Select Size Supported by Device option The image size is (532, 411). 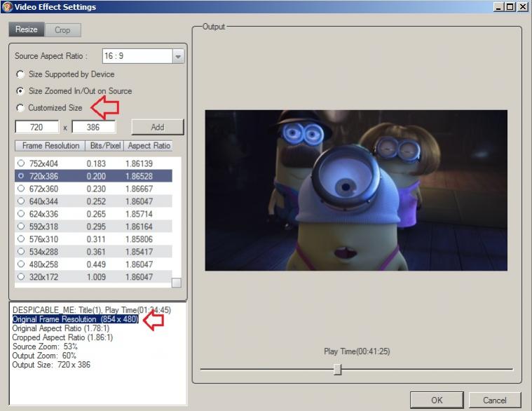[20, 74]
